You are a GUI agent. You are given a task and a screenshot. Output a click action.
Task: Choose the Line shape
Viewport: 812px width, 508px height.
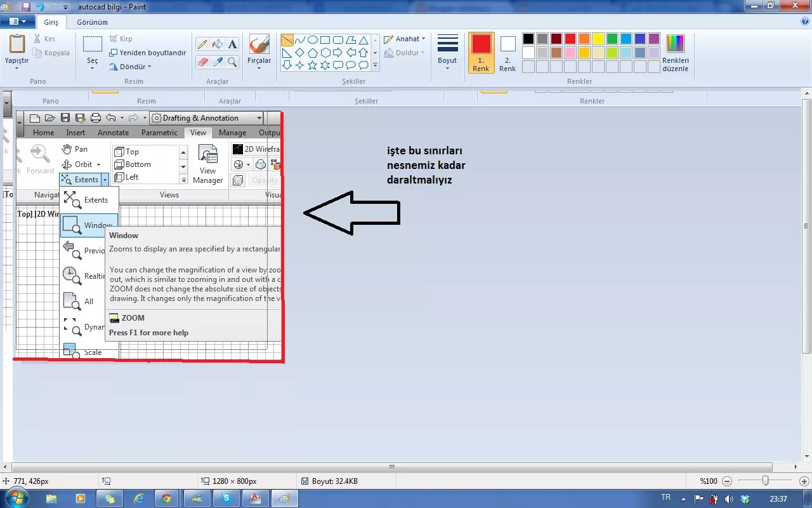(x=287, y=40)
